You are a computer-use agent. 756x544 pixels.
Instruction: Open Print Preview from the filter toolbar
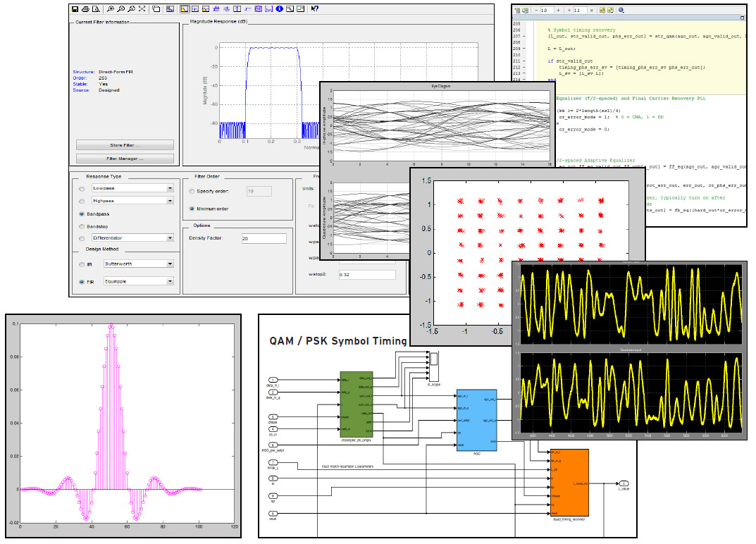[x=94, y=9]
